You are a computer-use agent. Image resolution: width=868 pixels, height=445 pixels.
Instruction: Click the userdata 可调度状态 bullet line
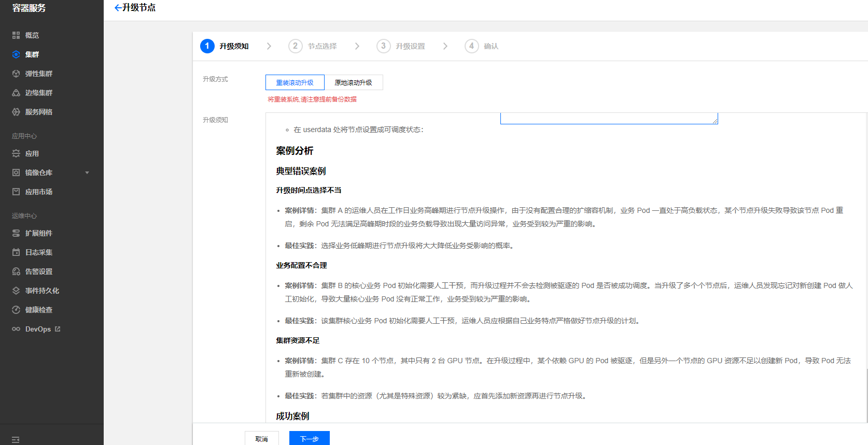coord(358,130)
